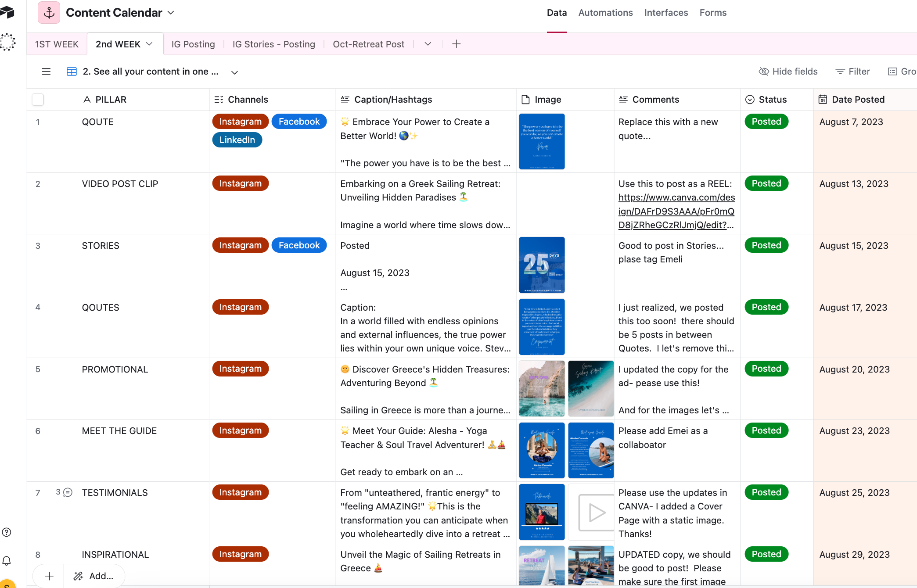Click the Hide fields eye icon
This screenshot has width=917, height=588.
764,72
